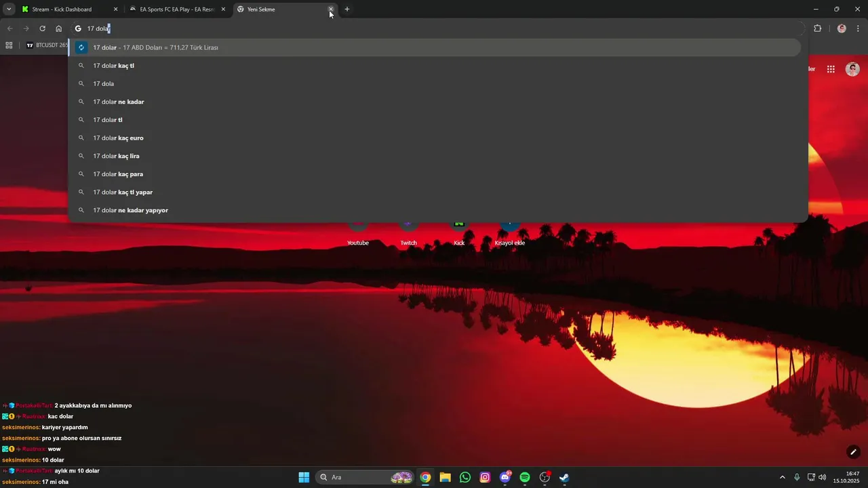Select the suggestion '17 dolar kaç euro'
868x488 pixels.
[434, 138]
